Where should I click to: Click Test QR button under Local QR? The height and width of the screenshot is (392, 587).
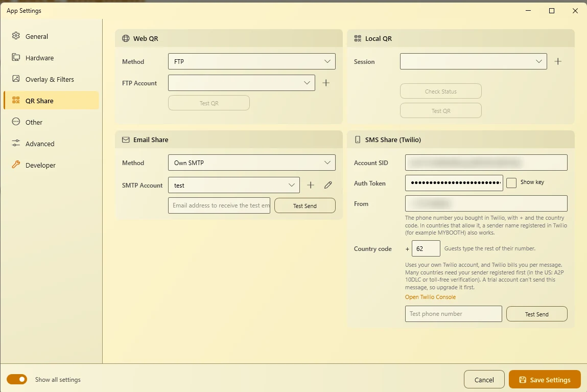pos(440,110)
